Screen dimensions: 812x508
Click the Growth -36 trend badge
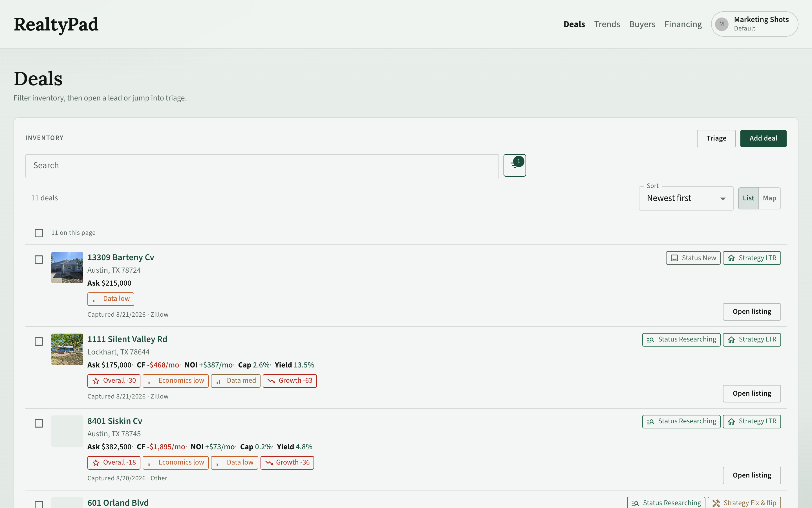(x=287, y=463)
